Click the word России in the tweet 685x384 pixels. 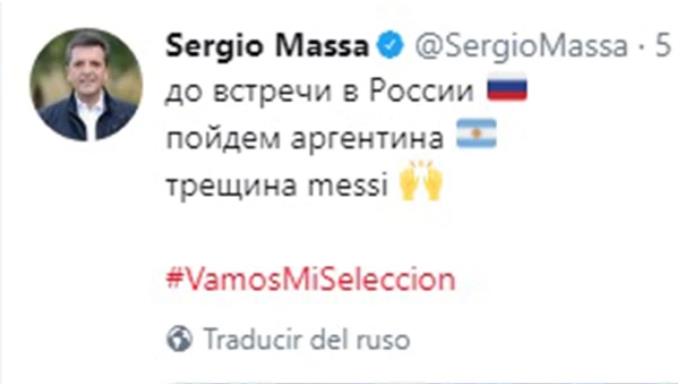click(x=422, y=91)
